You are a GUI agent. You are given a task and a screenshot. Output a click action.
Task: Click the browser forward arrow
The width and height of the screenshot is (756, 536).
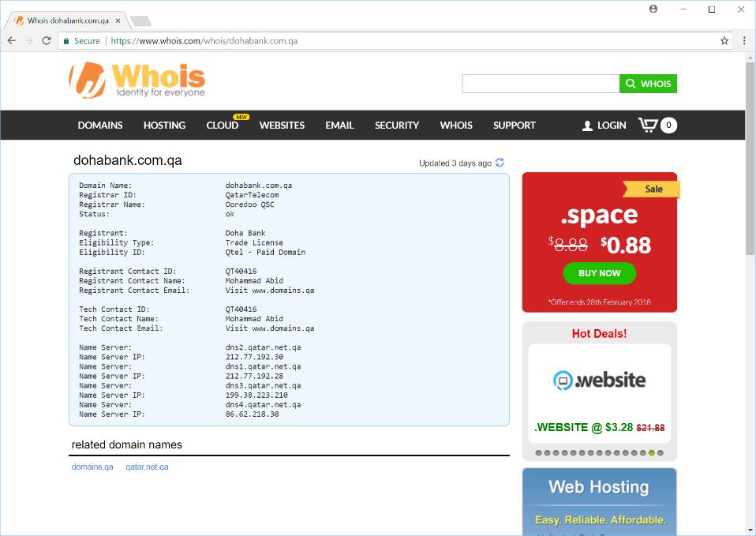[29, 41]
